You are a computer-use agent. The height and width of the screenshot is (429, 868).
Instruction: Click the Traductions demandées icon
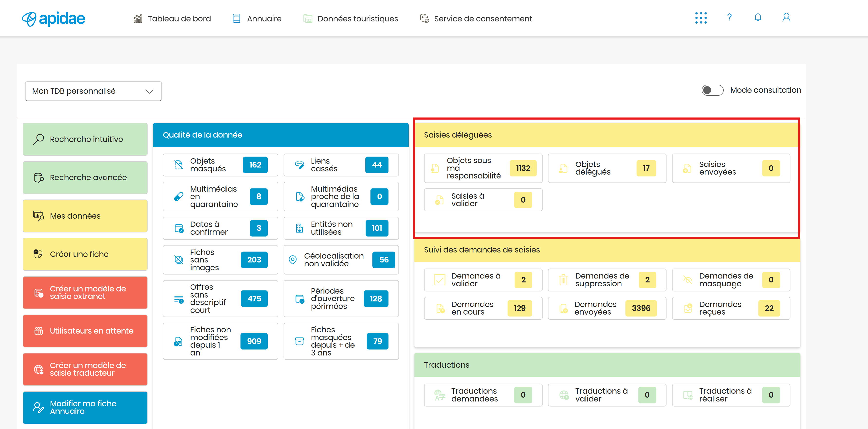439,395
